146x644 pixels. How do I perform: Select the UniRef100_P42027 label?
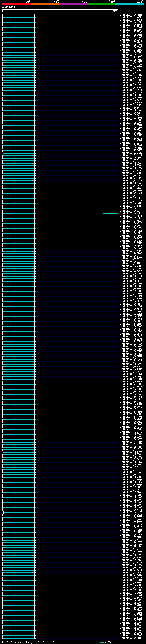[x=131, y=65]
